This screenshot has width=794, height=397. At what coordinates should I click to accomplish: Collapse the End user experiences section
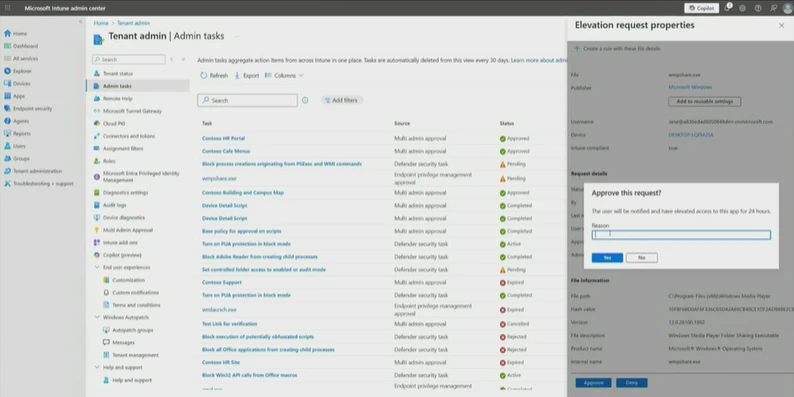[x=97, y=267]
